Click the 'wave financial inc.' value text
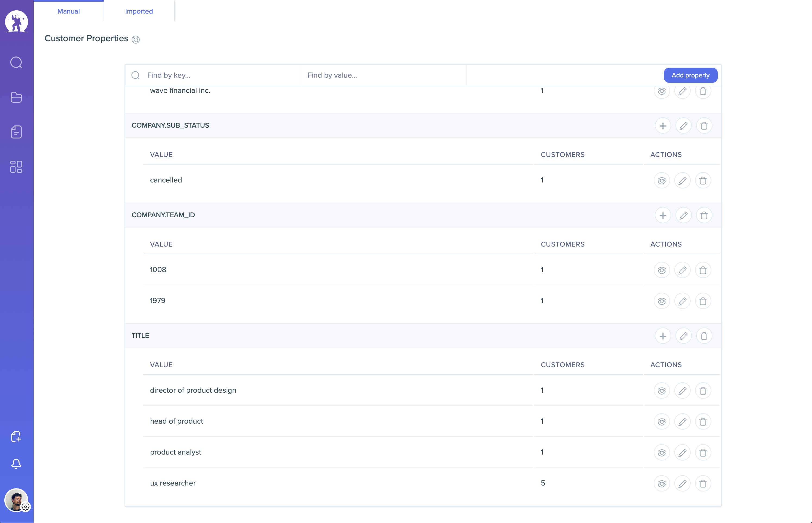Viewport: 812px width, 523px height. pos(180,90)
